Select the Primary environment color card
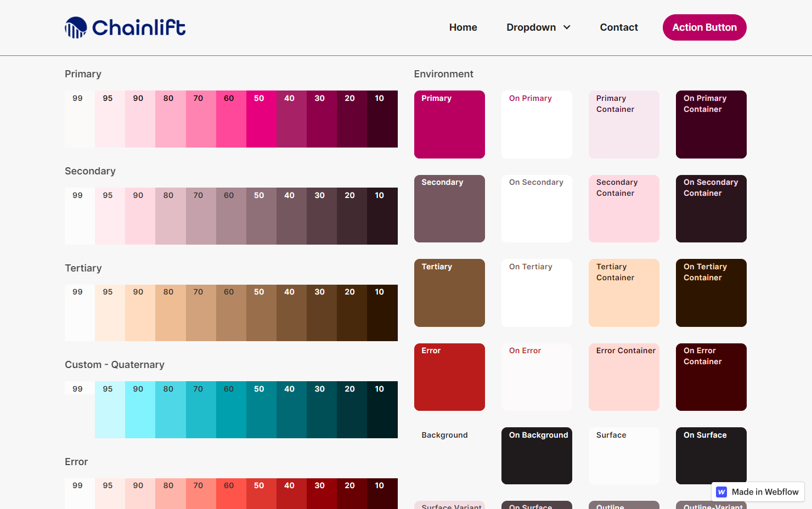The image size is (812, 509). point(449,125)
